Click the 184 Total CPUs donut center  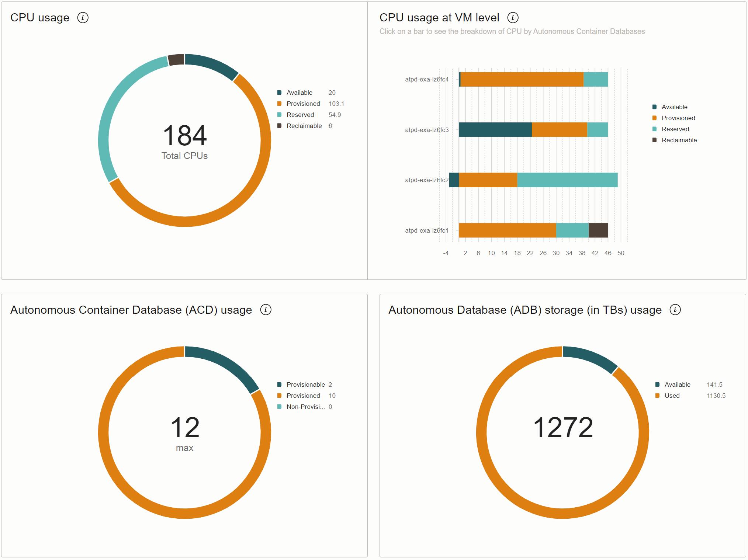point(185,142)
